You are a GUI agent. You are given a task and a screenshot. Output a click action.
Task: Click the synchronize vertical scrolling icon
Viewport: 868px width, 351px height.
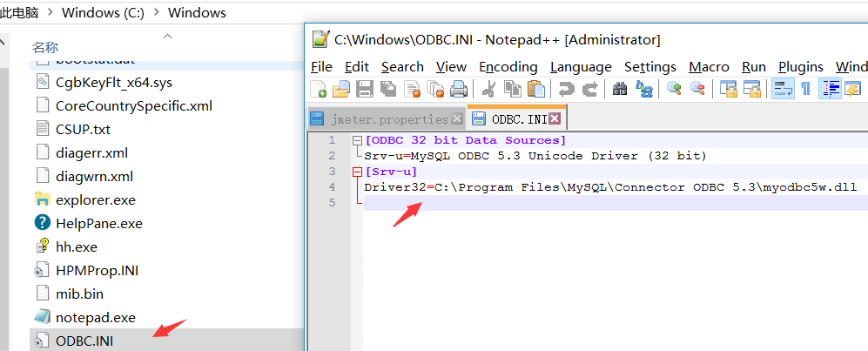coord(728,88)
